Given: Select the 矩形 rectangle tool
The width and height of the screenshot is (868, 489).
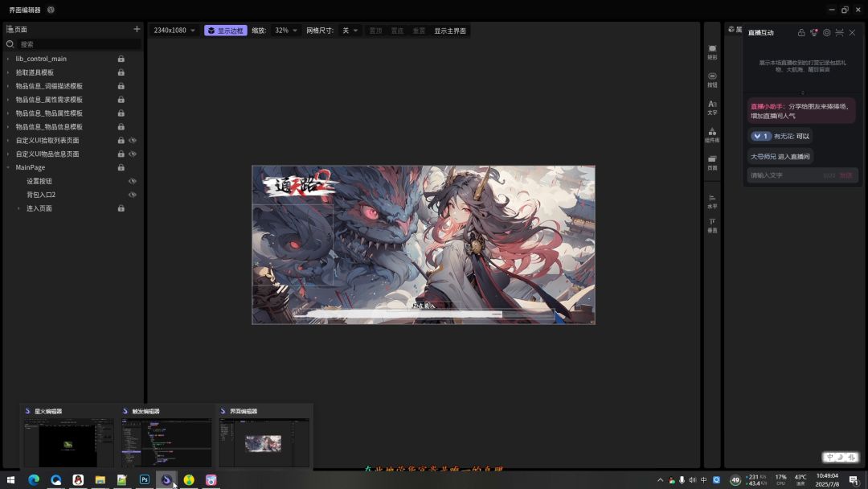Looking at the screenshot, I should pyautogui.click(x=712, y=51).
